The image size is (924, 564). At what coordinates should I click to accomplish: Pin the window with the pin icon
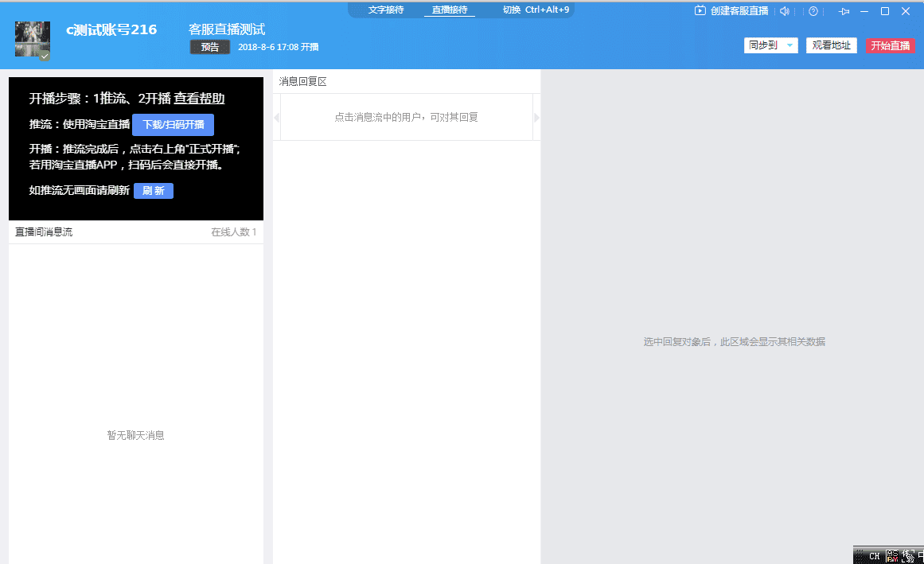pos(844,11)
